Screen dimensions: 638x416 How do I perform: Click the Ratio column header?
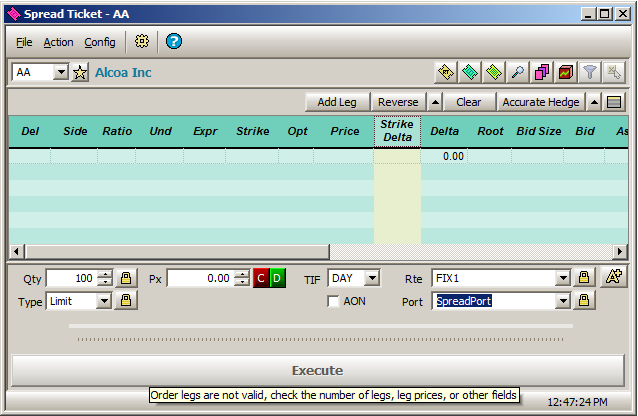(x=117, y=131)
